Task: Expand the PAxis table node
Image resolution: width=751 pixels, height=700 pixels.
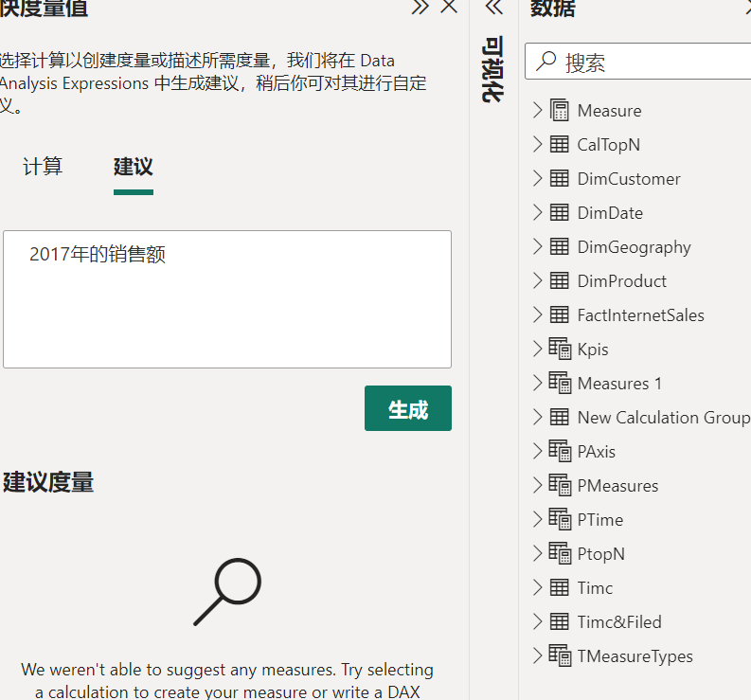Action: point(537,451)
